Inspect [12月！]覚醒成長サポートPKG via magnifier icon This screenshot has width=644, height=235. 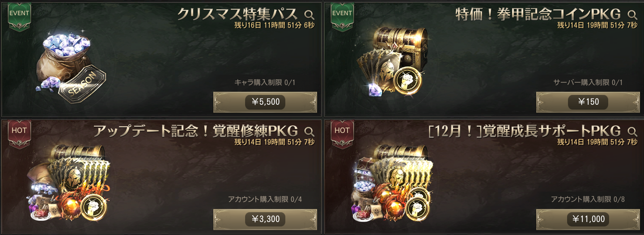[632, 132]
